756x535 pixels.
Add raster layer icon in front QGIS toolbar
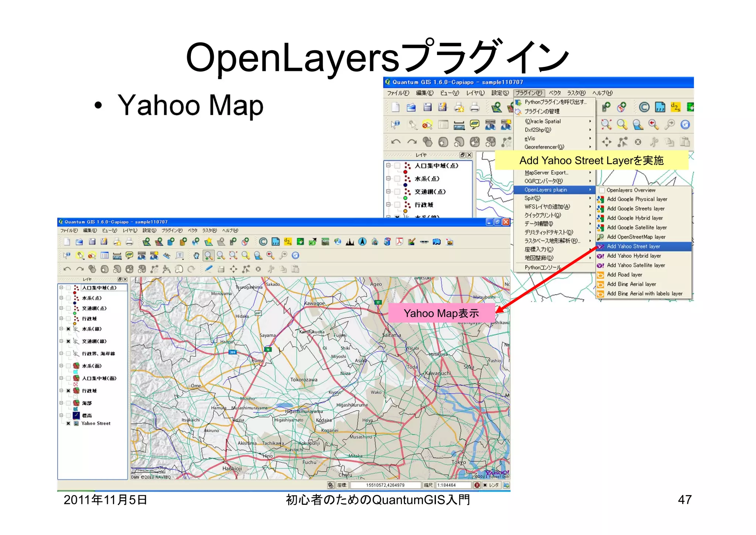point(159,242)
